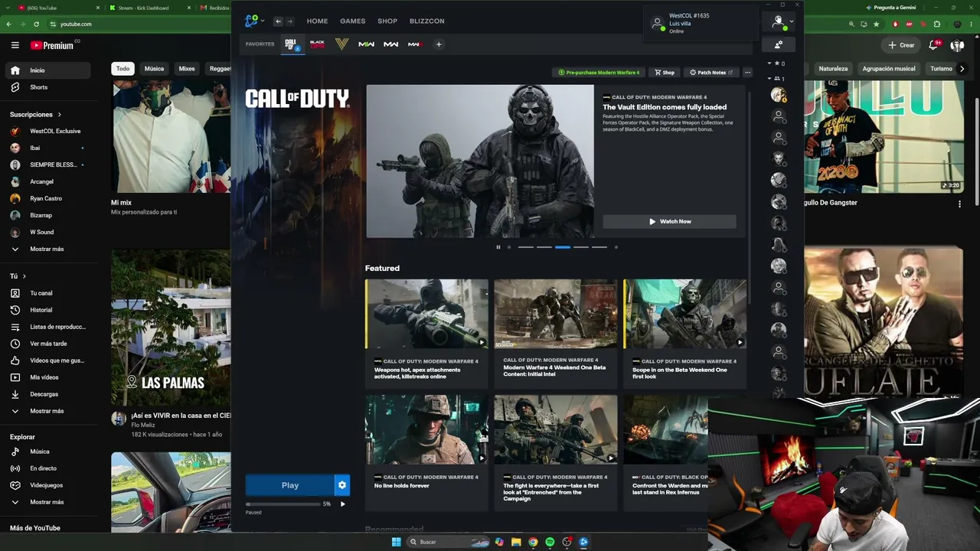The width and height of the screenshot is (980, 551).
Task: Go back in Battle.net navigation
Action: (x=278, y=21)
